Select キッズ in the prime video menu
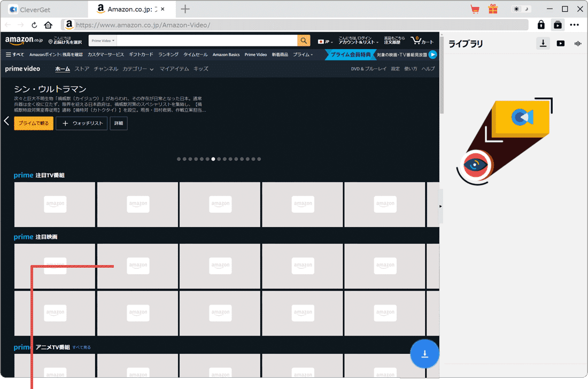588x389 pixels. click(x=201, y=68)
